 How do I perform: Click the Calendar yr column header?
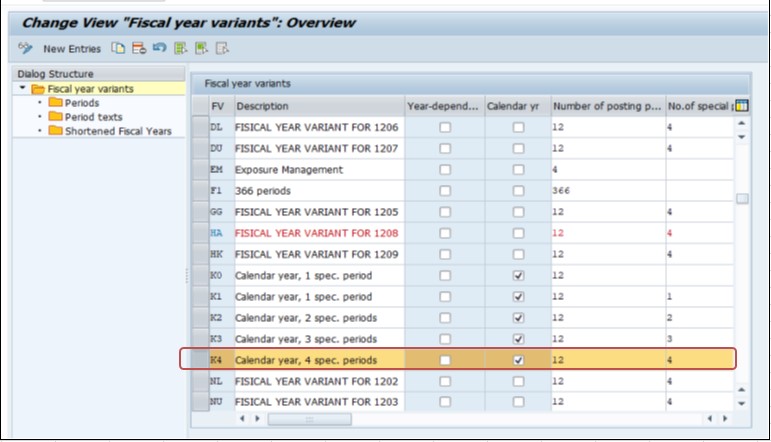point(517,106)
